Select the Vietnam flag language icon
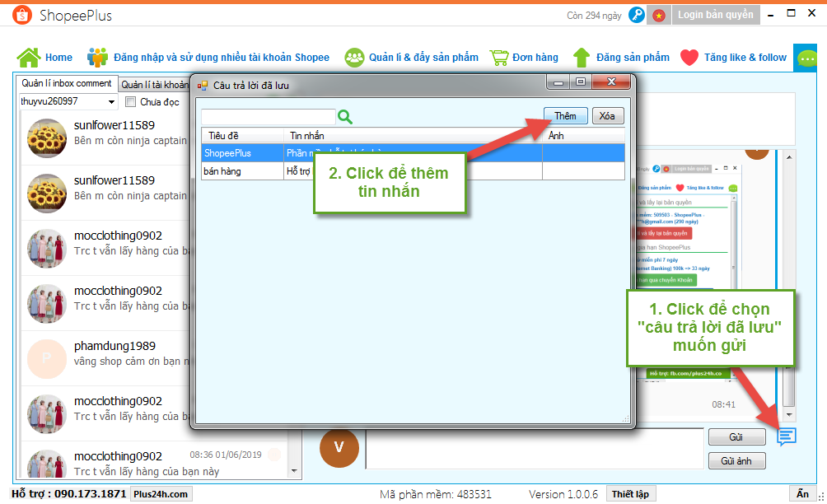Viewport: 827px width, 504px height. (658, 15)
